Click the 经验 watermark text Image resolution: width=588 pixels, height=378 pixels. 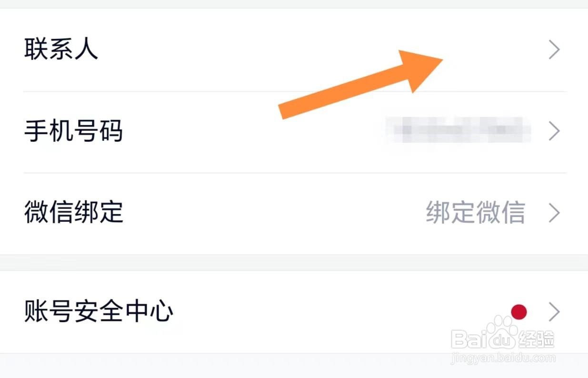(x=537, y=339)
